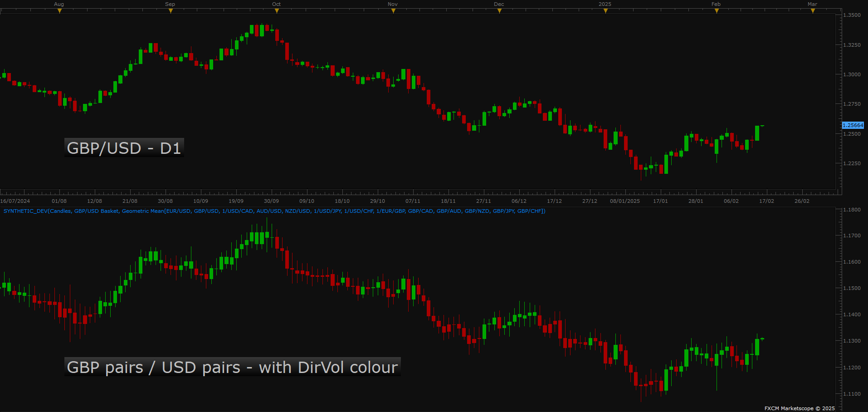This screenshot has height=412, width=868.
Task: Click the 1.3500 price scale value
Action: (852, 15)
